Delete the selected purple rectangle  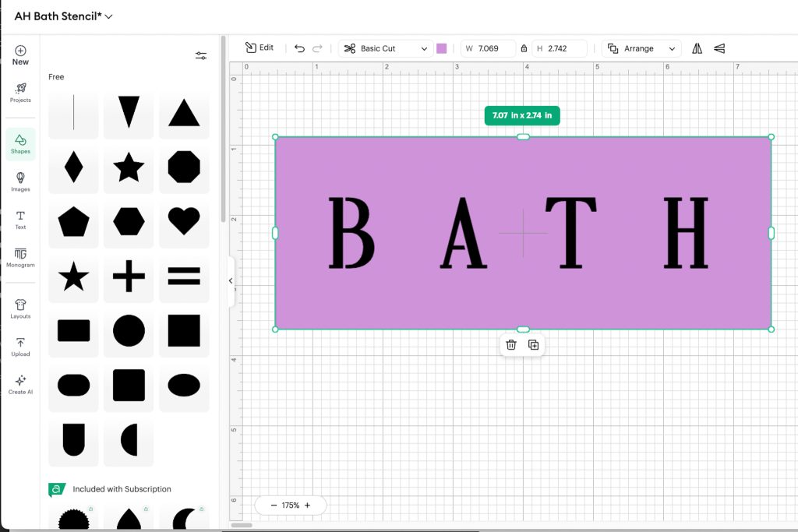pos(510,344)
